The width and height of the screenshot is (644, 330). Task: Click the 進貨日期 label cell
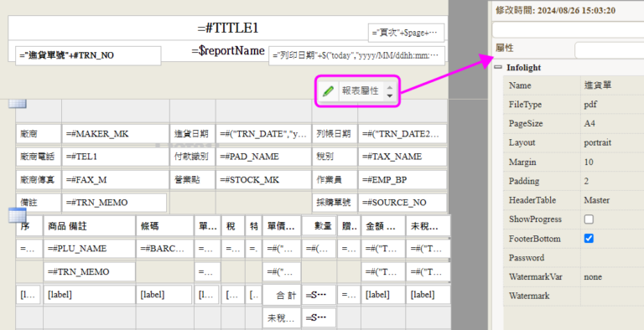[192, 134]
